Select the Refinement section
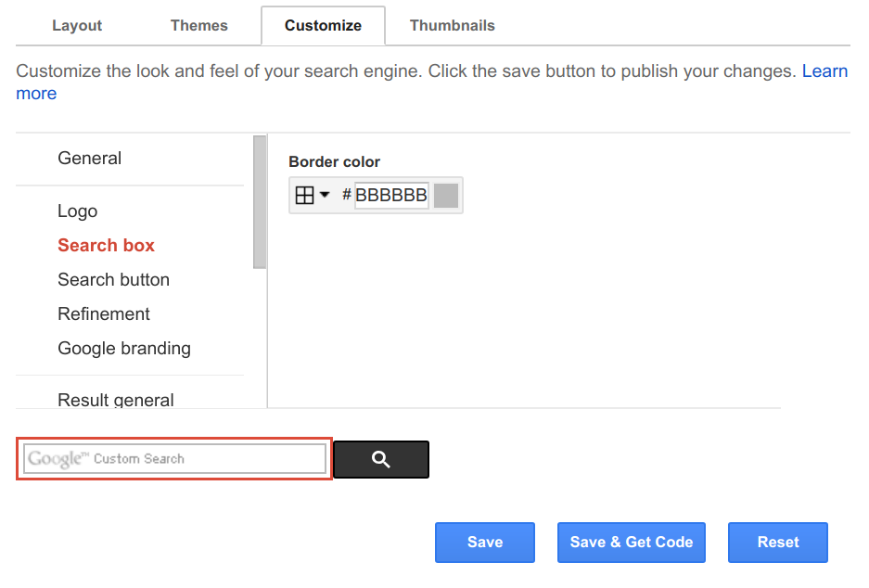Image resolution: width=869 pixels, height=588 pixels. pos(103,313)
